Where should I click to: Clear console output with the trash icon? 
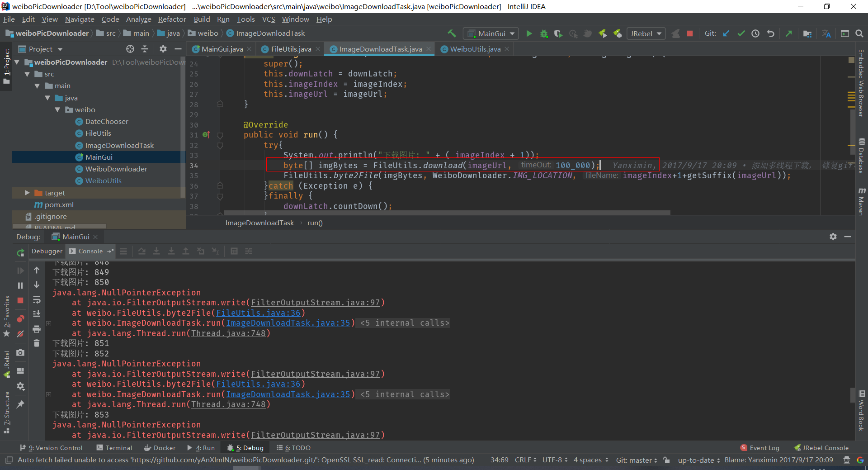pos(37,343)
